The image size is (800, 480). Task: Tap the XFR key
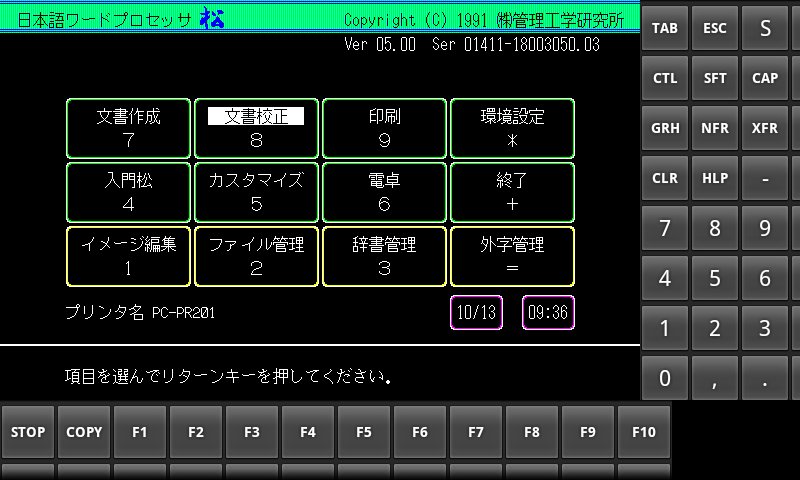765,128
